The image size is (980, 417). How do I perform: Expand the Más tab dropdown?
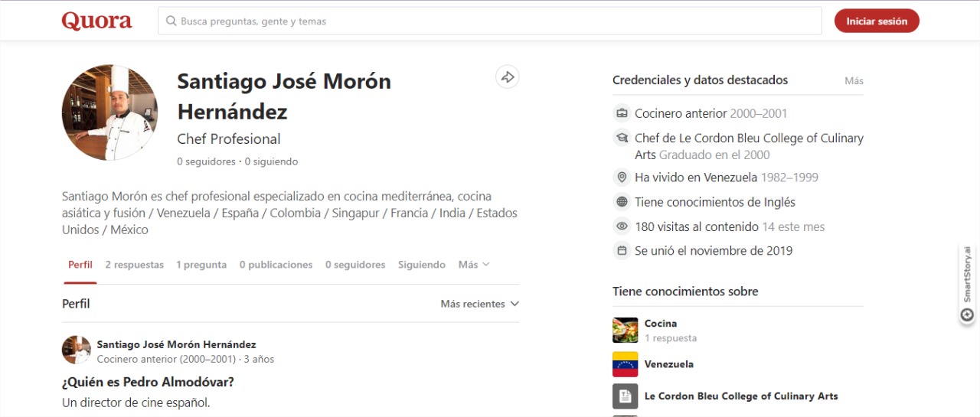[474, 265]
